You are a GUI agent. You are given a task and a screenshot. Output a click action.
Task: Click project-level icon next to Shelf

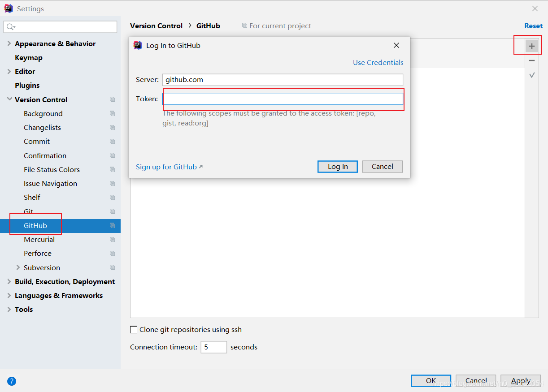click(x=112, y=198)
